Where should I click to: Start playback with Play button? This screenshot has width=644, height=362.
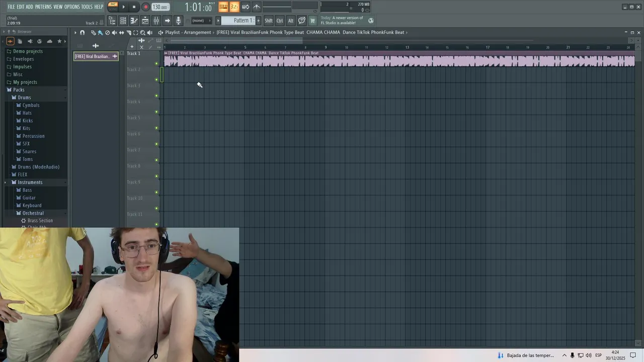124,7
